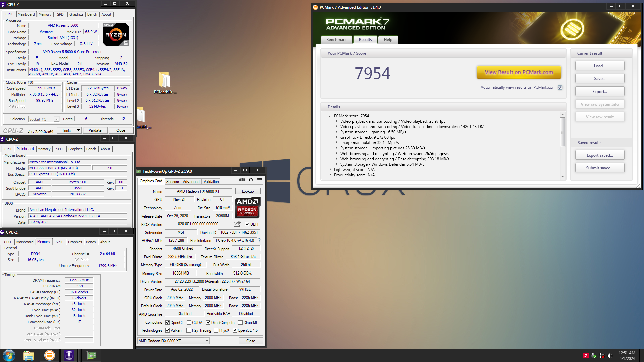The width and height of the screenshot is (644, 362).
Task: Expand the Productivity score: N/A node
Action: [x=330, y=175]
